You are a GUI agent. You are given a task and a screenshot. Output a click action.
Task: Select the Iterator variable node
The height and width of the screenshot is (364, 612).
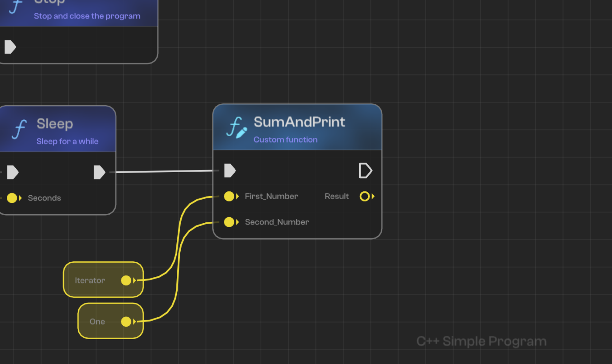click(103, 280)
